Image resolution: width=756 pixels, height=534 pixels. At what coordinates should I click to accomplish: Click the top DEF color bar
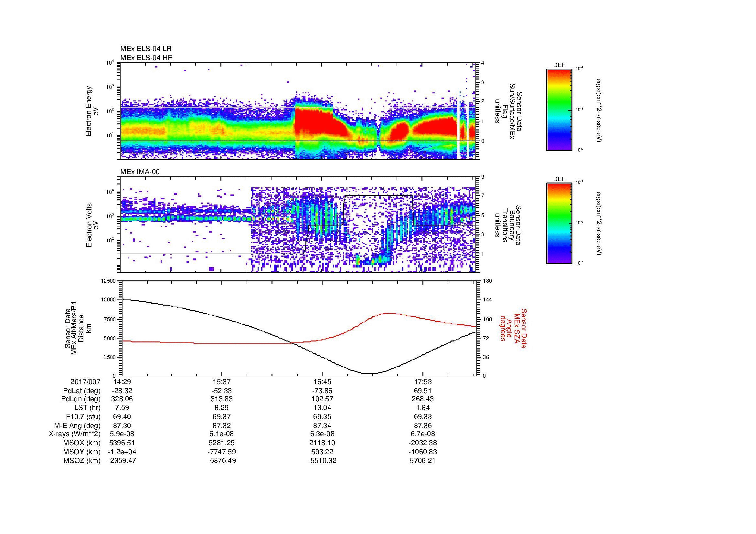(x=559, y=110)
